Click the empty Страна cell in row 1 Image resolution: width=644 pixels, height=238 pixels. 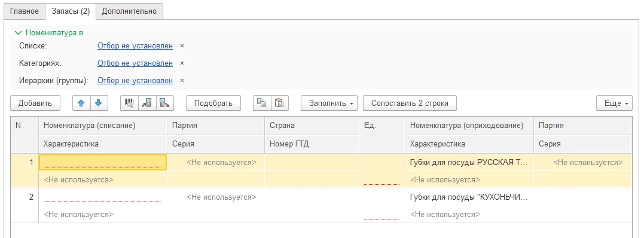tap(312, 163)
